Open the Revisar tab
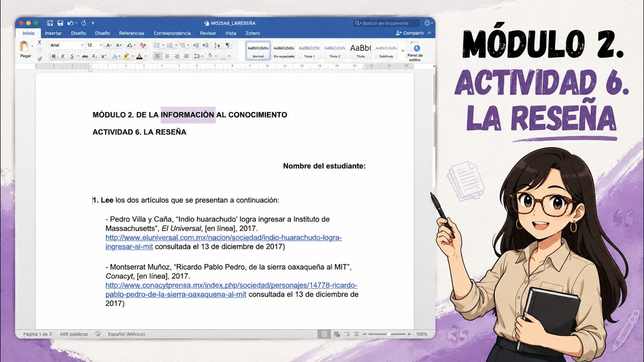This screenshot has height=362, width=644. point(208,33)
